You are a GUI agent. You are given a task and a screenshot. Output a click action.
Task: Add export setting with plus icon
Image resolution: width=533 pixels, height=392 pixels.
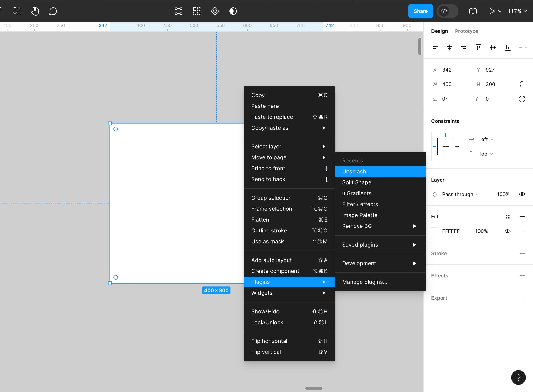[x=522, y=298]
